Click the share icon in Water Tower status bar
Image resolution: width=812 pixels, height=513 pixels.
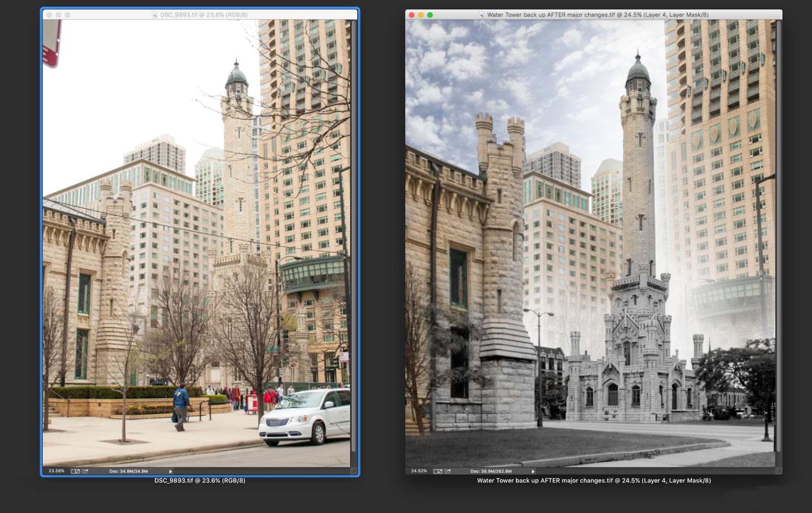point(447,471)
